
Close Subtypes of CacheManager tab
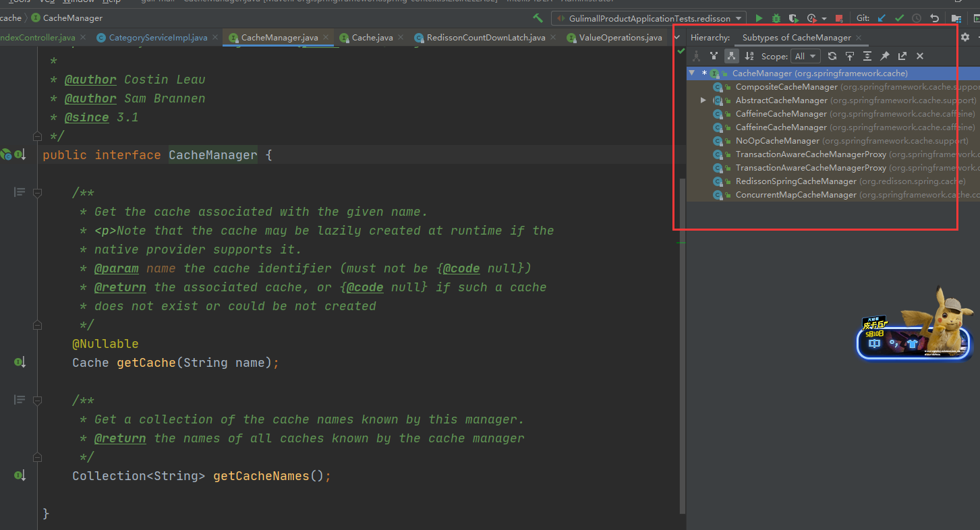point(858,38)
